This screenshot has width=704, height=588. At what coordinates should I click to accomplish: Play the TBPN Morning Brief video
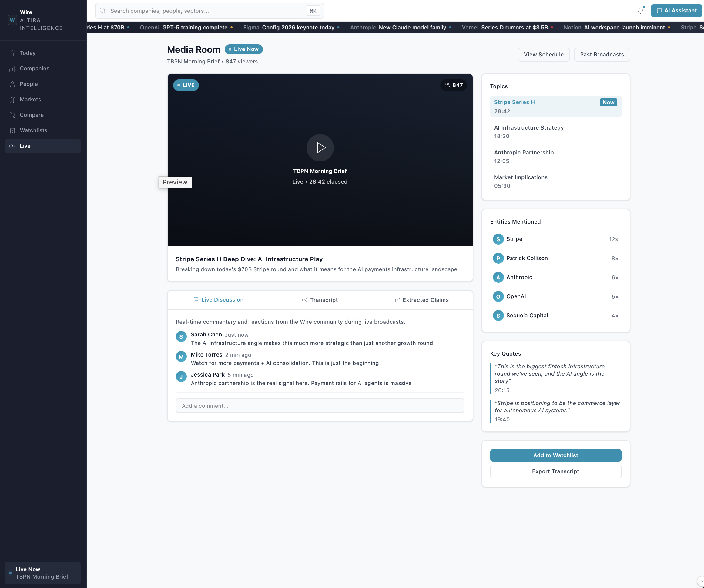[320, 147]
